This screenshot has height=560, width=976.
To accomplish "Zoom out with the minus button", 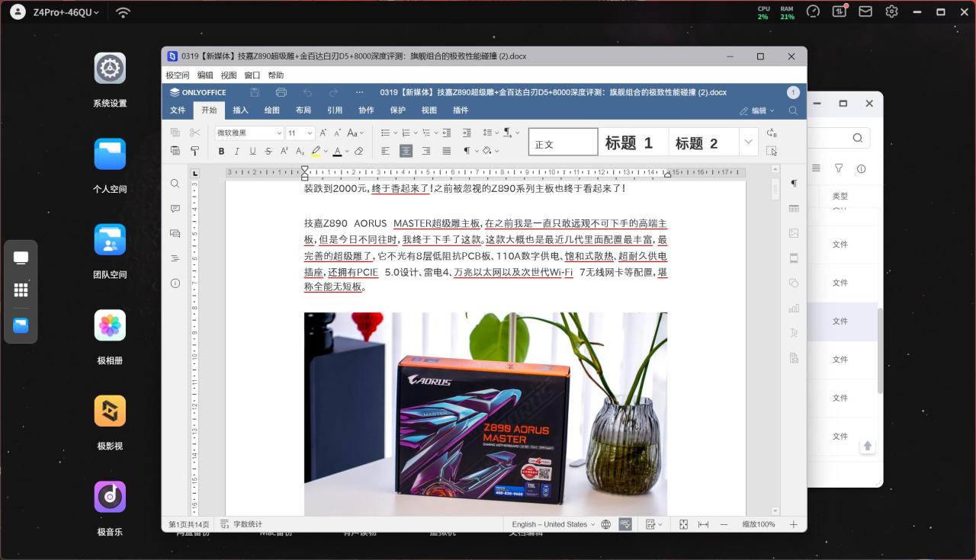I will [x=724, y=524].
